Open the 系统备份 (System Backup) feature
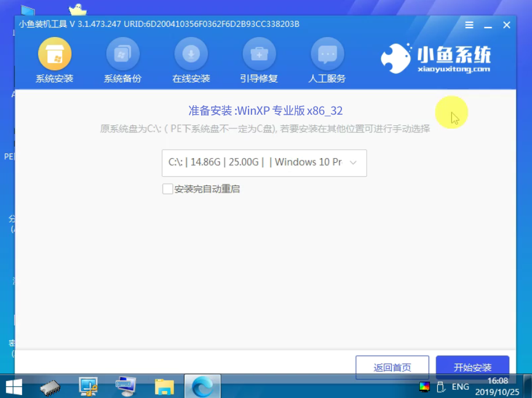Image resolution: width=532 pixels, height=398 pixels. tap(123, 59)
